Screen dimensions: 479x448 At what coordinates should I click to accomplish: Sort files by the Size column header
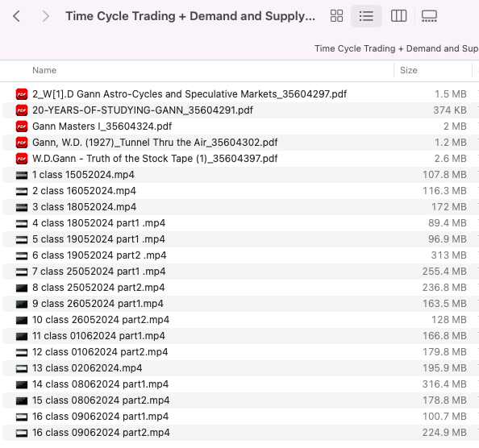click(x=408, y=70)
